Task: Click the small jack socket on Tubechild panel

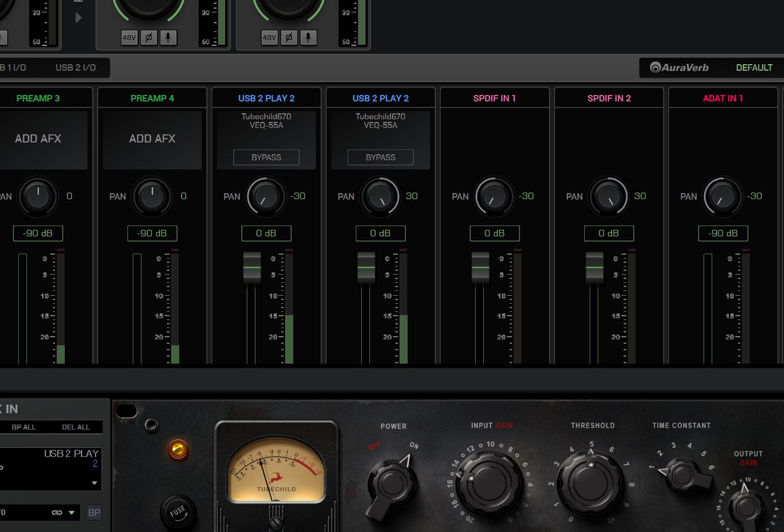Action: tap(152, 425)
